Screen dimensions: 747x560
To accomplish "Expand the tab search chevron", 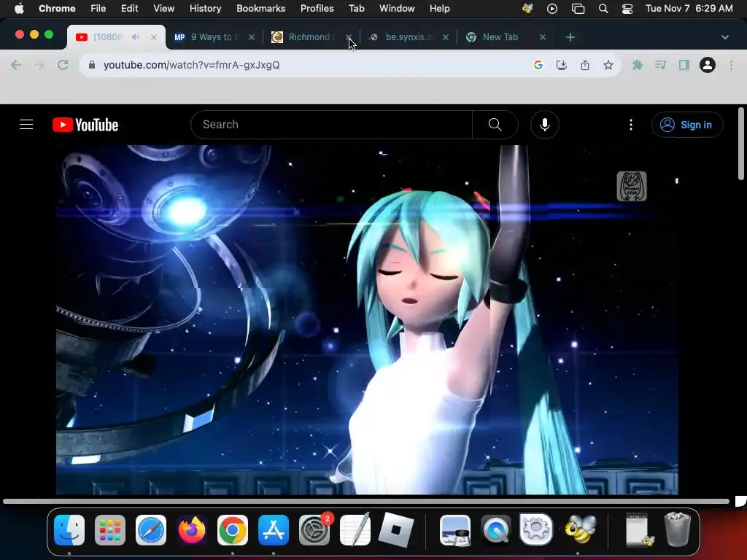I will pyautogui.click(x=725, y=37).
